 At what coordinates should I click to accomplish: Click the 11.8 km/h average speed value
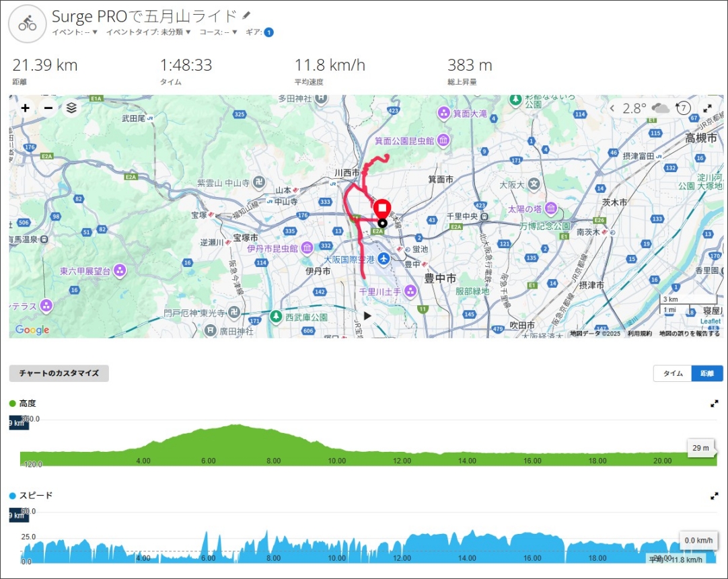point(330,65)
